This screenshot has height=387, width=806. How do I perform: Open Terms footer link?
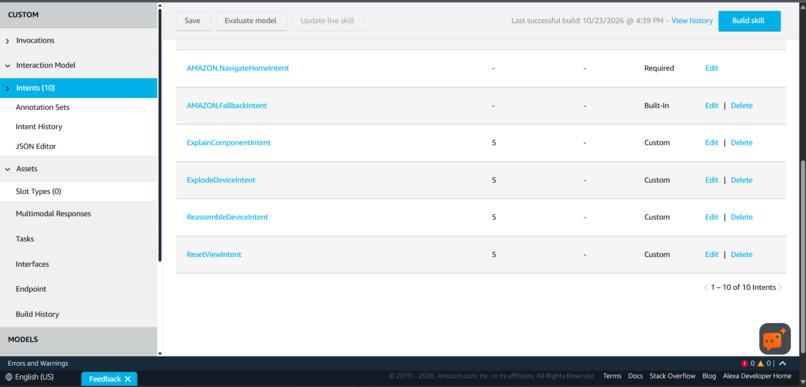pyautogui.click(x=612, y=376)
